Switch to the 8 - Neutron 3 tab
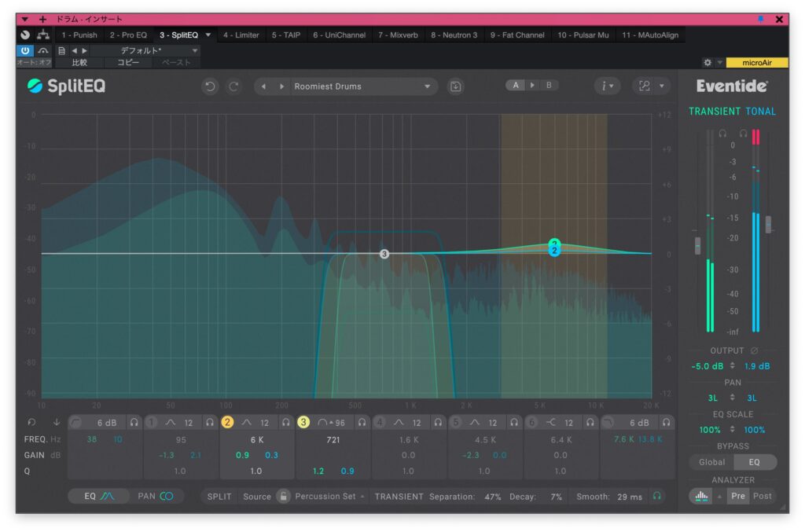 (x=454, y=35)
